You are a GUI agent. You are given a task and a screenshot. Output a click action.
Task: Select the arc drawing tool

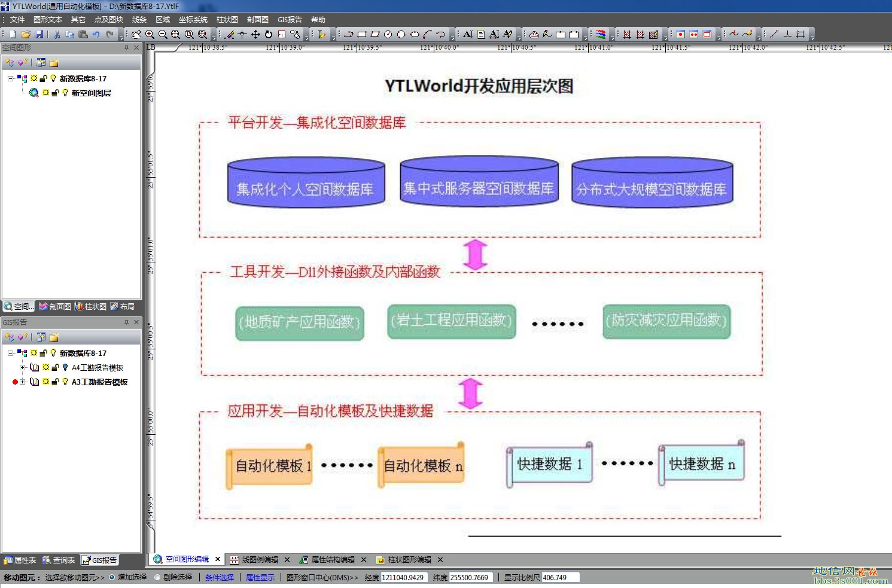point(428,35)
